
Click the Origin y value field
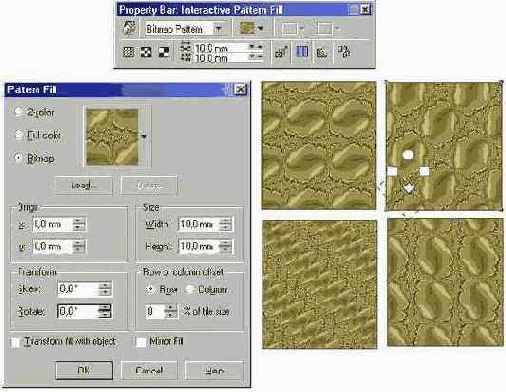[x=53, y=247]
